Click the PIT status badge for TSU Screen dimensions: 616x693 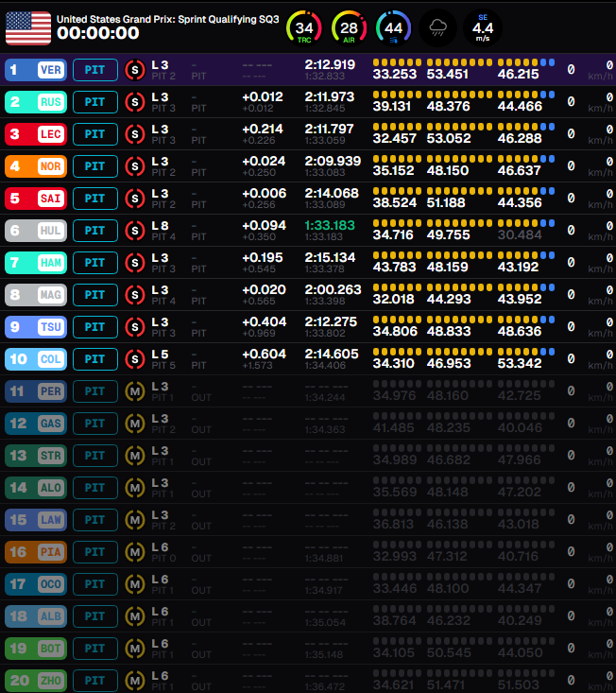pos(95,327)
